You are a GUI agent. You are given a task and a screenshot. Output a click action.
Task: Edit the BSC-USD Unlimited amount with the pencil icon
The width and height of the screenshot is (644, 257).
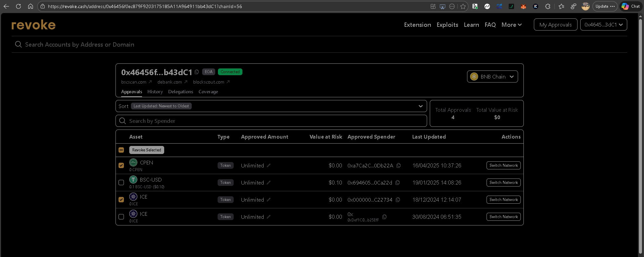click(x=269, y=183)
